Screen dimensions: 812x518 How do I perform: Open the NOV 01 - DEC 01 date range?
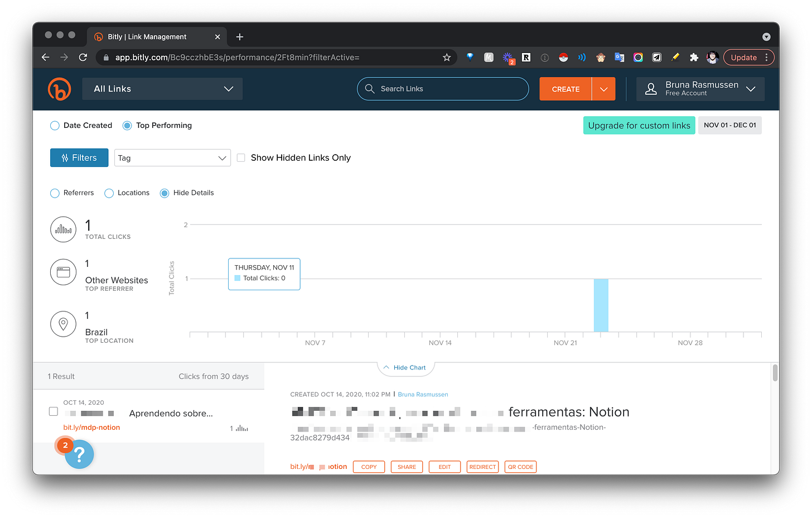(730, 125)
